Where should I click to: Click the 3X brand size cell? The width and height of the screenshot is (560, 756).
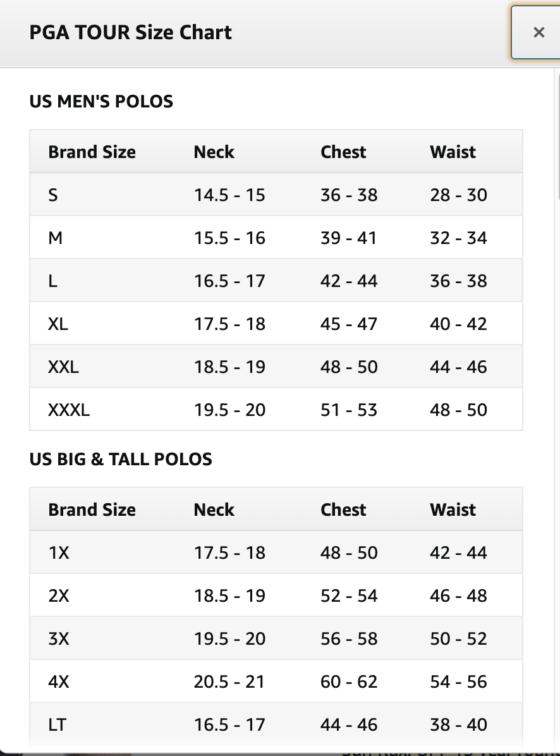(x=59, y=638)
